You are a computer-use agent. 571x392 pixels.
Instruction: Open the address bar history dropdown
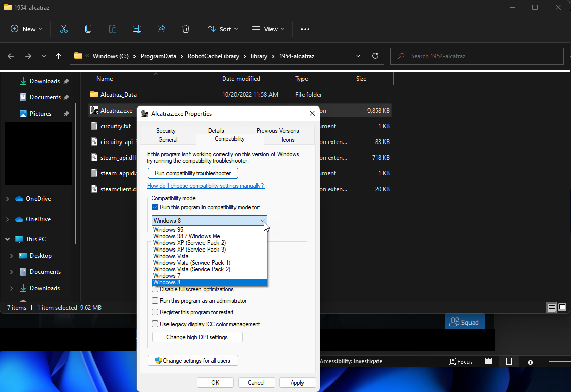tap(358, 56)
